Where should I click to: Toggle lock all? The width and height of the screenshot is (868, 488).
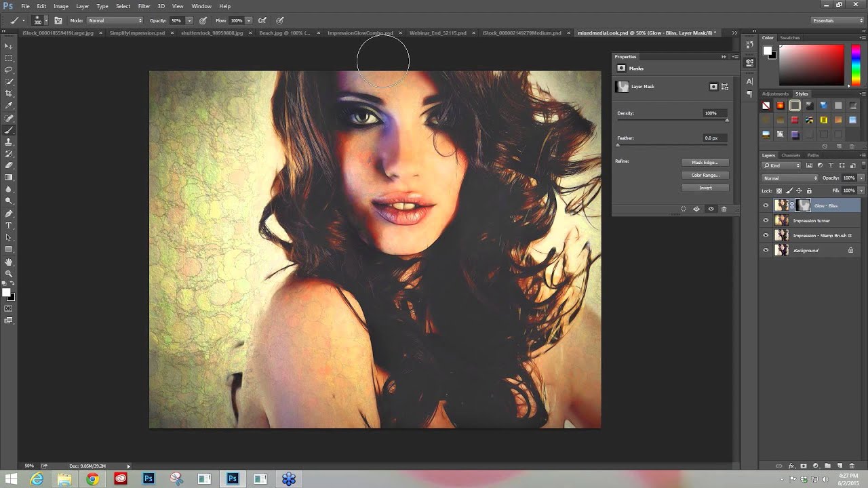click(809, 190)
